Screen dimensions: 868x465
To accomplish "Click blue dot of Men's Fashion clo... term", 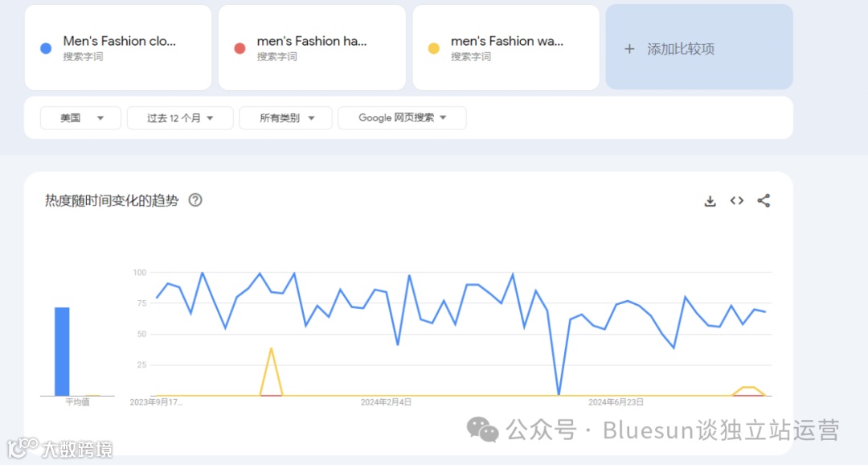I will pos(46,49).
